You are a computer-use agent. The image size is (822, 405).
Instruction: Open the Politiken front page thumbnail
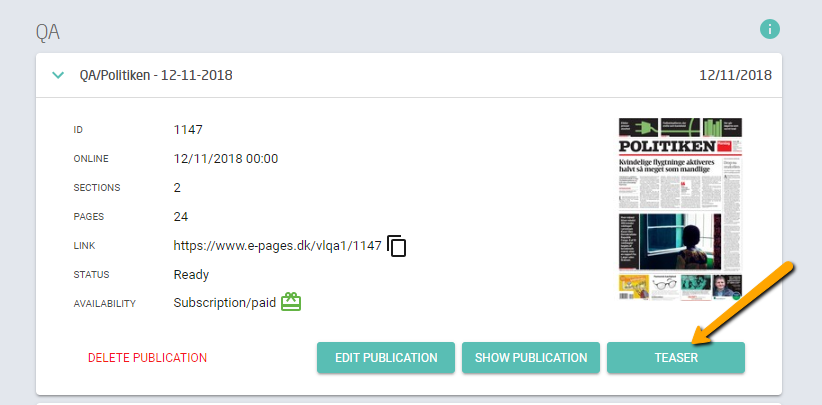(680, 209)
